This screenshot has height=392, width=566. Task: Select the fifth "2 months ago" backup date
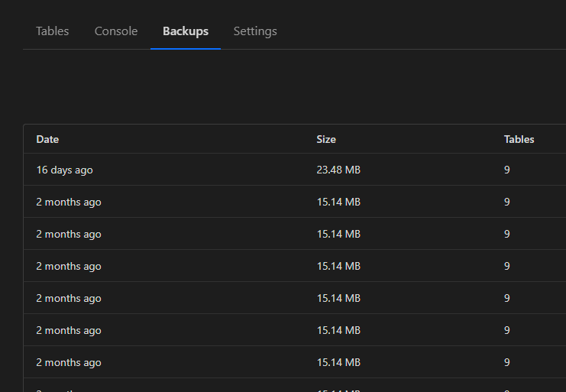[x=69, y=330]
